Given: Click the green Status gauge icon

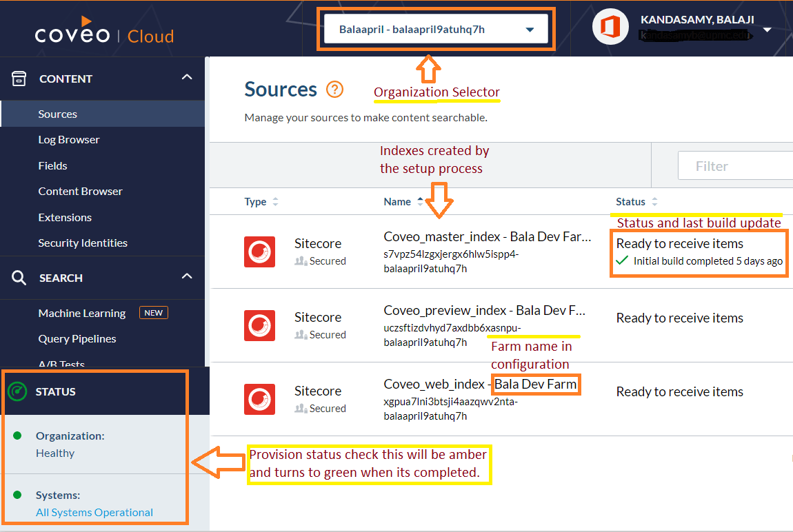Looking at the screenshot, I should [x=17, y=391].
